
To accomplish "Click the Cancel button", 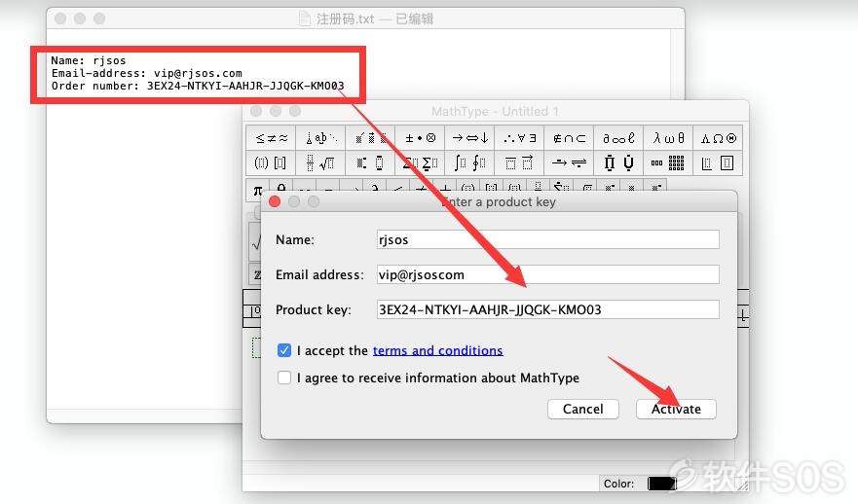I will click(582, 409).
